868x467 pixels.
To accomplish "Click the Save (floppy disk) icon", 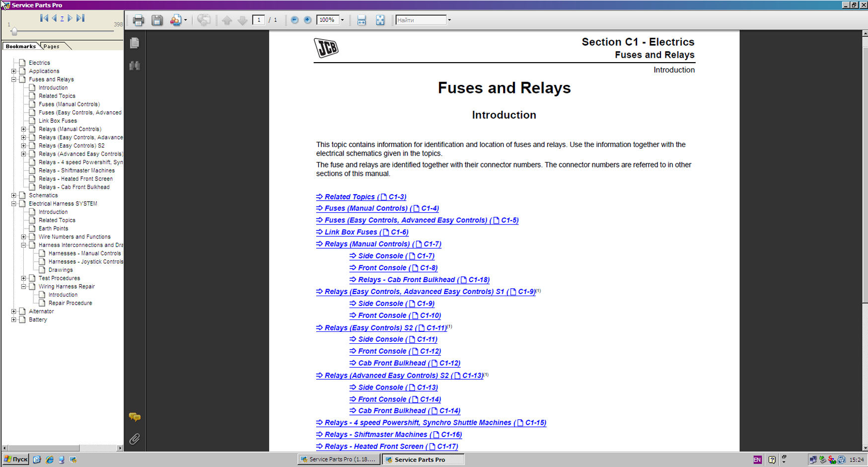I will click(157, 20).
